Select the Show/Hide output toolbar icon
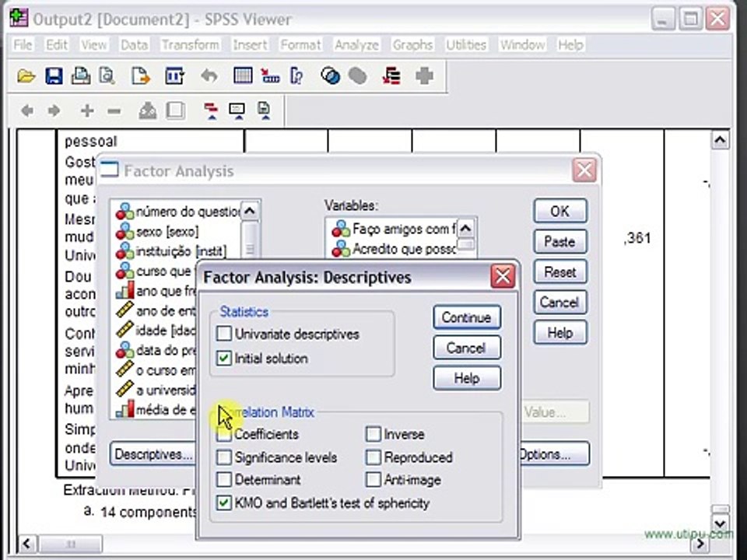The image size is (747, 560). (x=148, y=110)
